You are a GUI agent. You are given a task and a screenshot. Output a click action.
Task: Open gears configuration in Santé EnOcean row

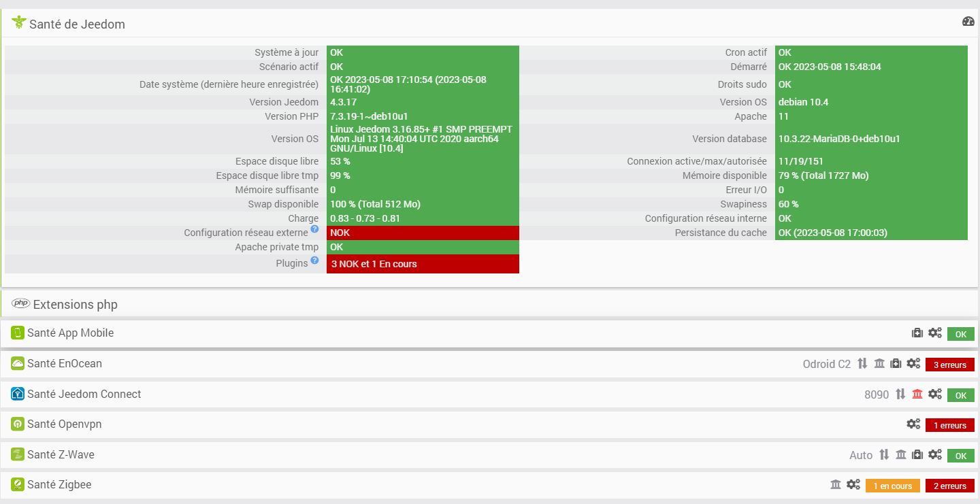pos(913,364)
